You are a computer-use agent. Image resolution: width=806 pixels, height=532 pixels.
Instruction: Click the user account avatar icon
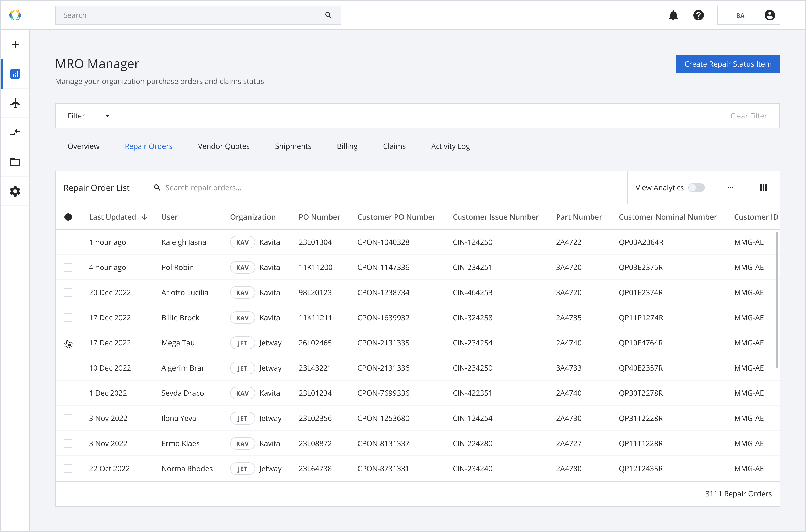pyautogui.click(x=769, y=15)
